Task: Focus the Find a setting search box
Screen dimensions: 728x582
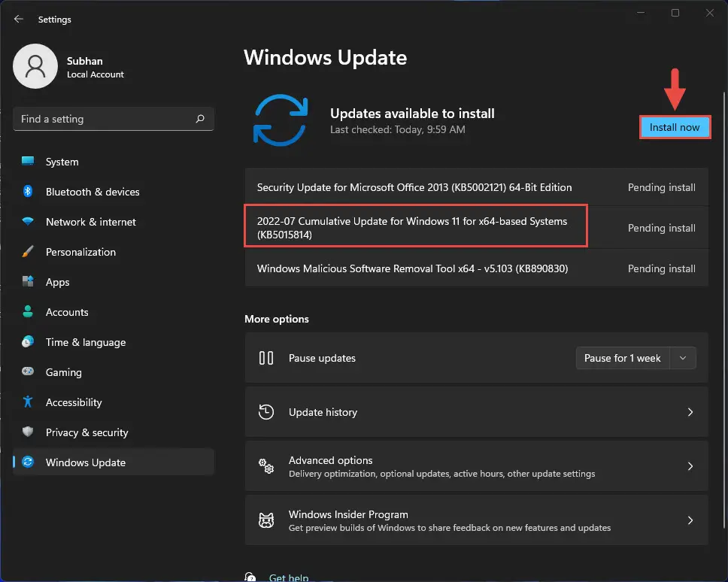Action: point(114,119)
